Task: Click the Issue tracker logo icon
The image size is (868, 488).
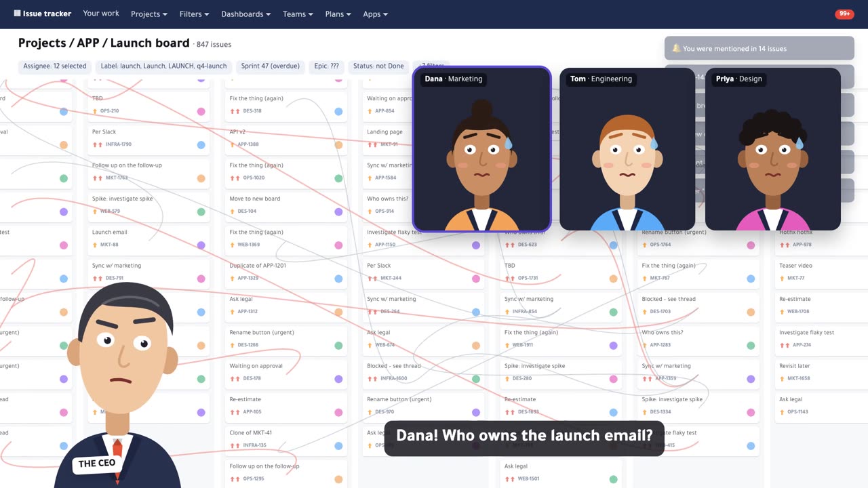Action: (x=18, y=14)
